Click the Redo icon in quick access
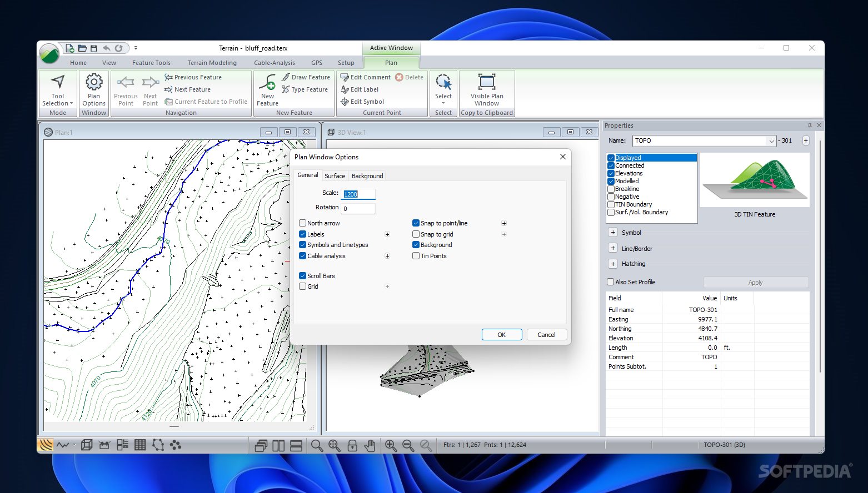868x493 pixels. (x=118, y=48)
